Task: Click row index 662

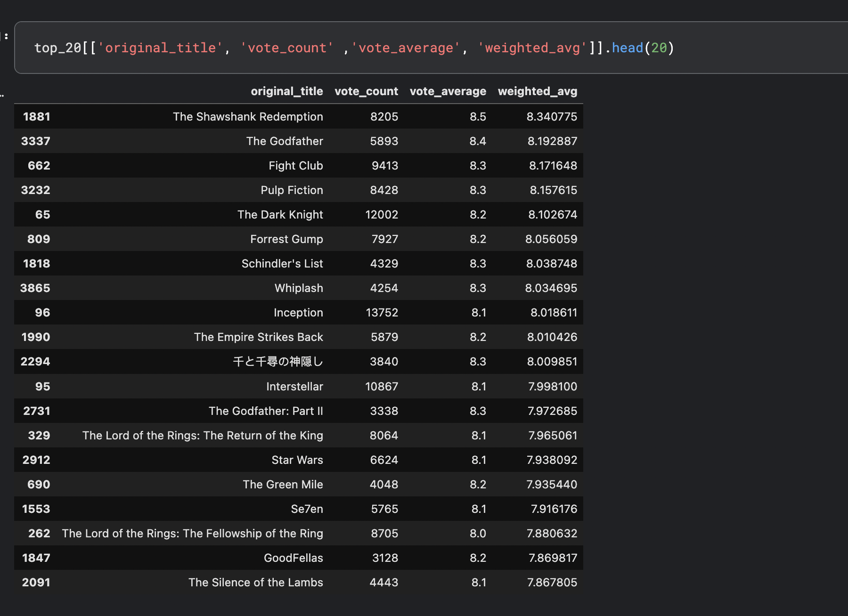Action: [39, 165]
